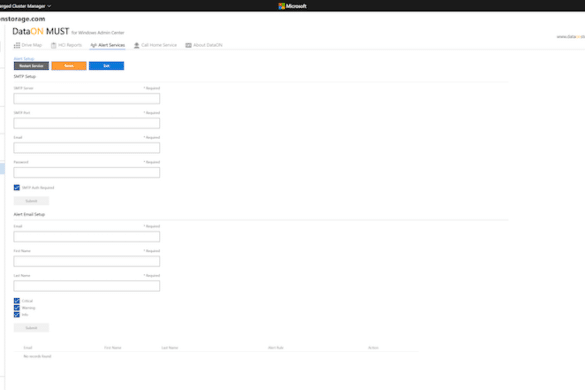Click the Drive Map grid icon
The width and height of the screenshot is (585, 390).
coord(17,45)
